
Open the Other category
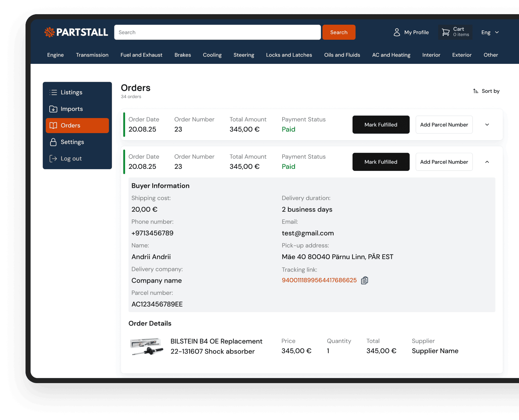coord(491,55)
